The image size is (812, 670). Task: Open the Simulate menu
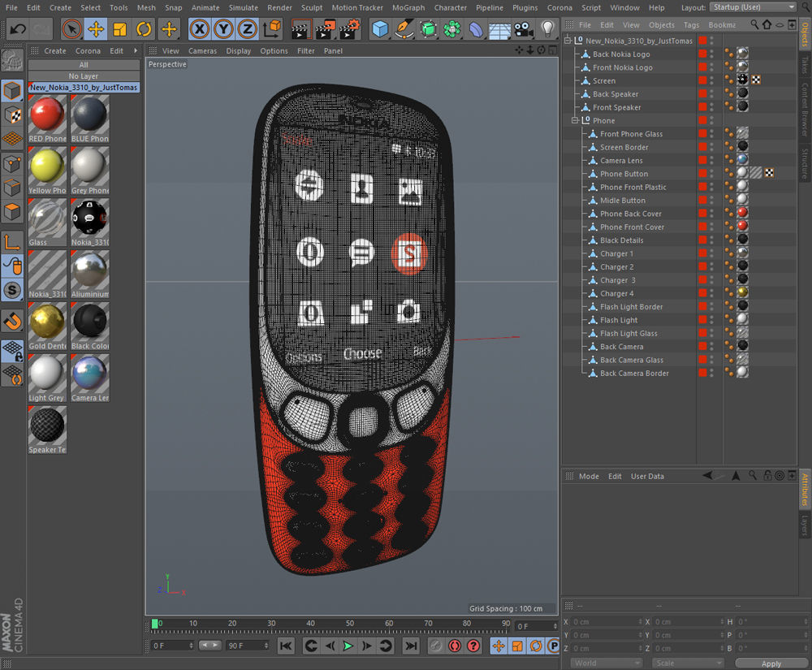pos(244,8)
